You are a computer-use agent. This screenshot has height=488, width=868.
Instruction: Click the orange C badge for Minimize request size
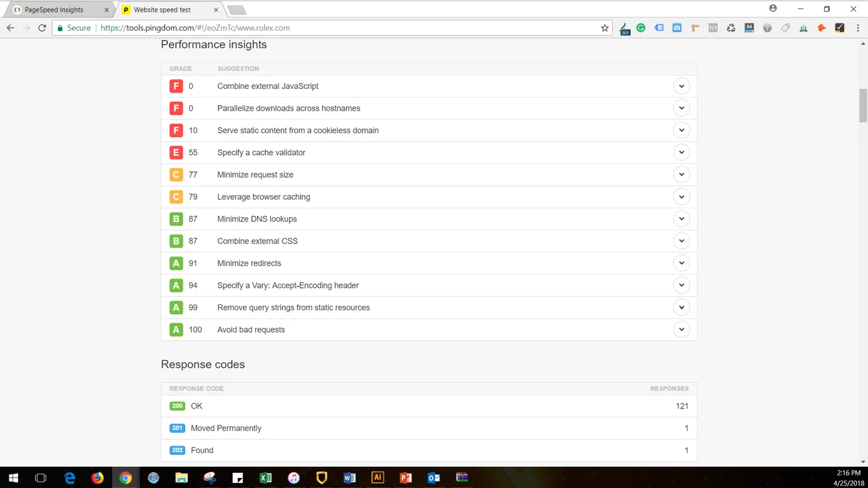tap(176, 175)
